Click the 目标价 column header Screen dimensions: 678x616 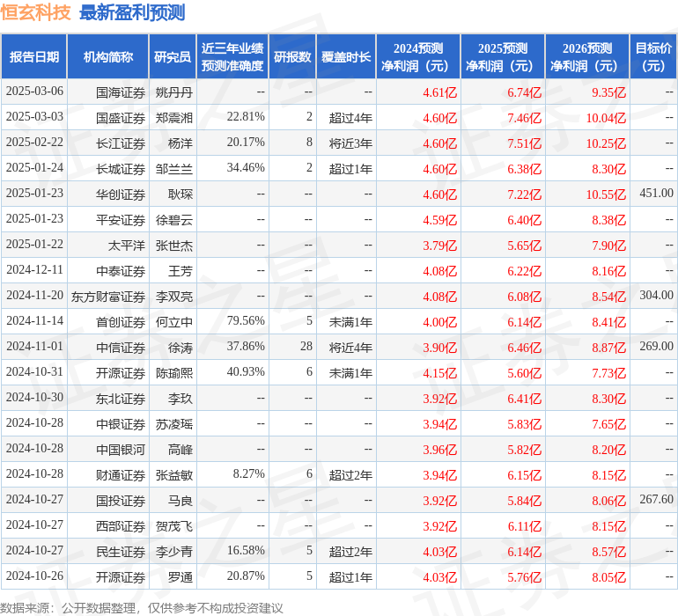click(x=653, y=56)
